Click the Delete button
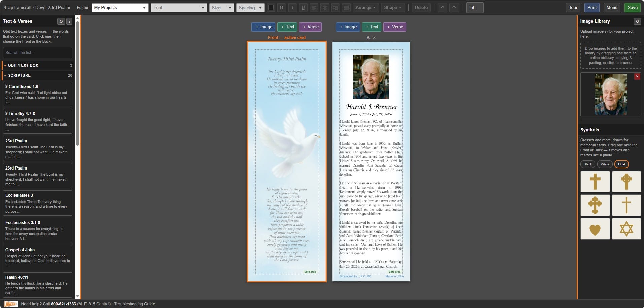The height and width of the screenshot is (308, 644). [421, 7]
